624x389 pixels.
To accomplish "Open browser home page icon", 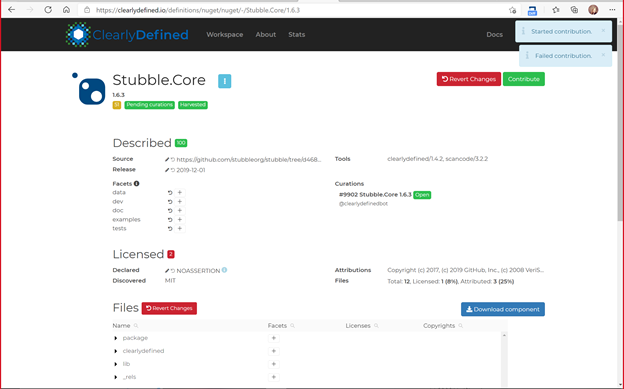I will 66,10.
